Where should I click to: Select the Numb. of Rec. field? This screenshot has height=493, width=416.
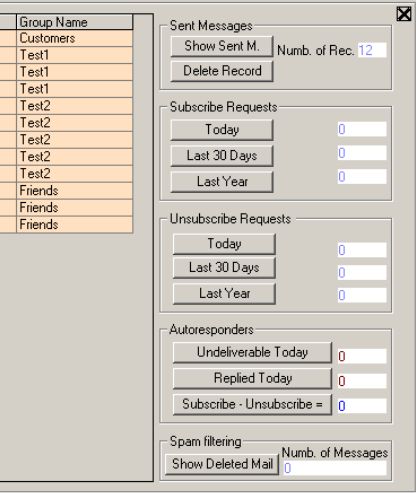[x=372, y=50]
